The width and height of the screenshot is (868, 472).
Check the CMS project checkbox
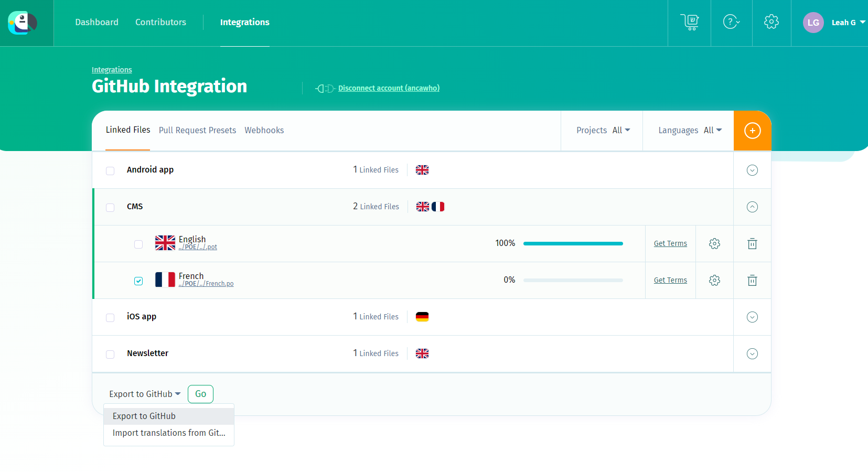110,208
